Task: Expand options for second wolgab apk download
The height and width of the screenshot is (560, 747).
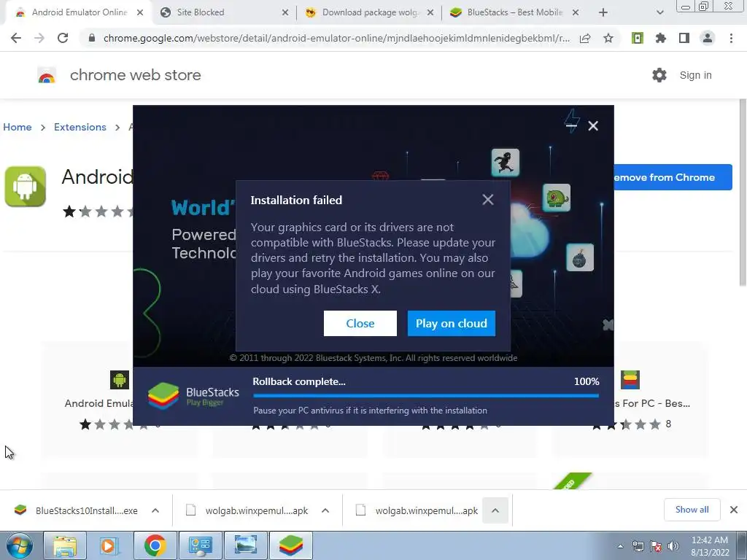Action: (x=495, y=510)
